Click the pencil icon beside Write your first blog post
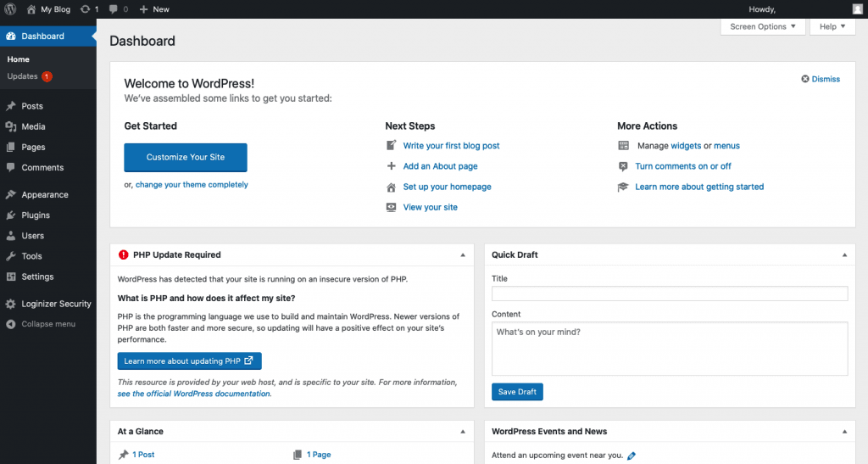868x464 pixels. (391, 145)
